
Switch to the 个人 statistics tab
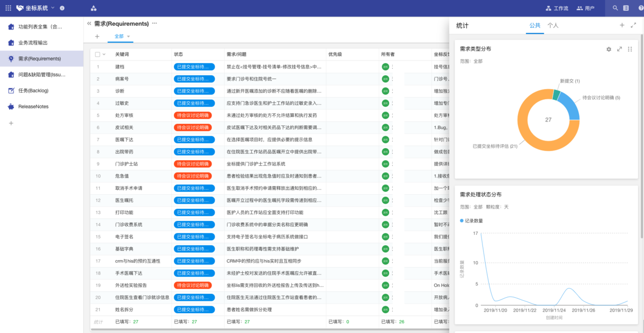pos(553,25)
